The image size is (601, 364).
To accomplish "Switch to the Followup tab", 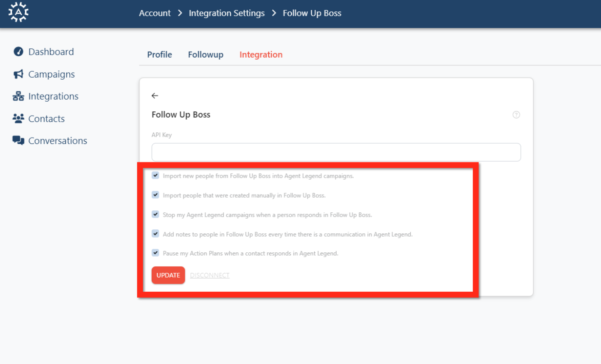I will coord(206,55).
